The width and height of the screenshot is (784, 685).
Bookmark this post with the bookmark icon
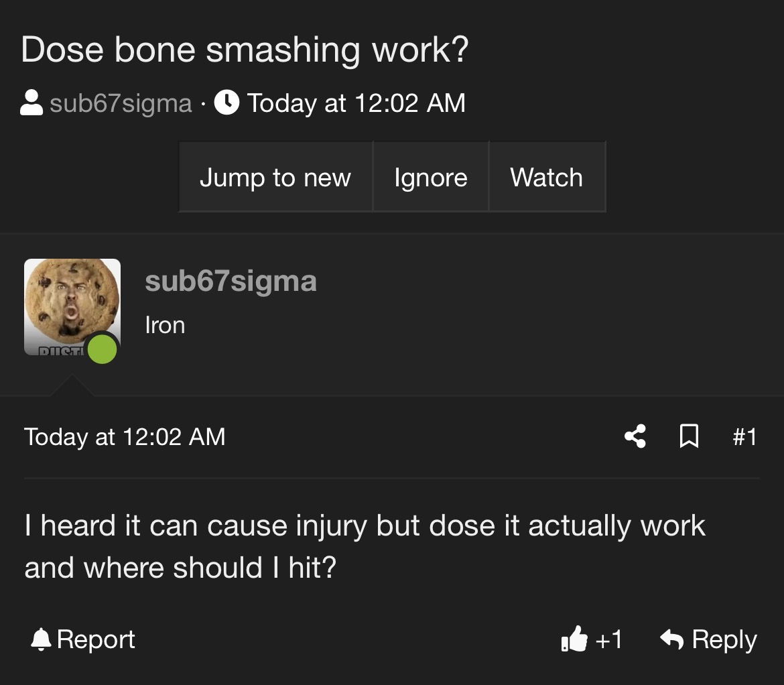point(688,436)
